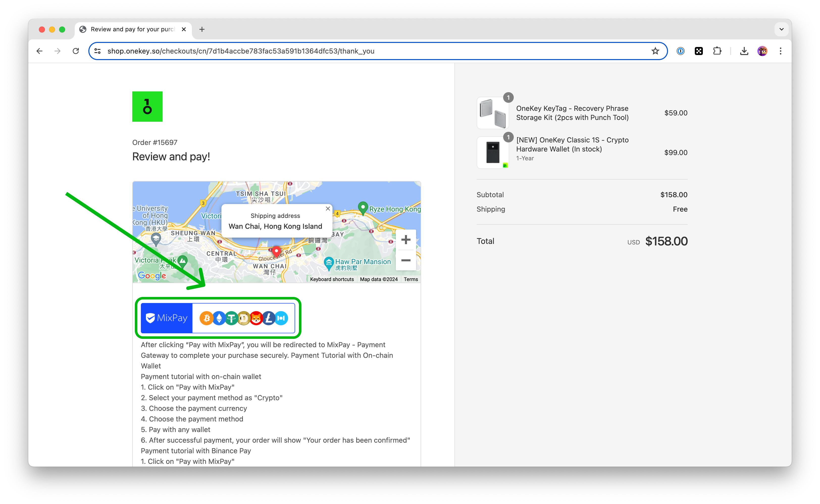Open Chrome's three-dot menu
This screenshot has height=504, width=820.
pyautogui.click(x=780, y=51)
